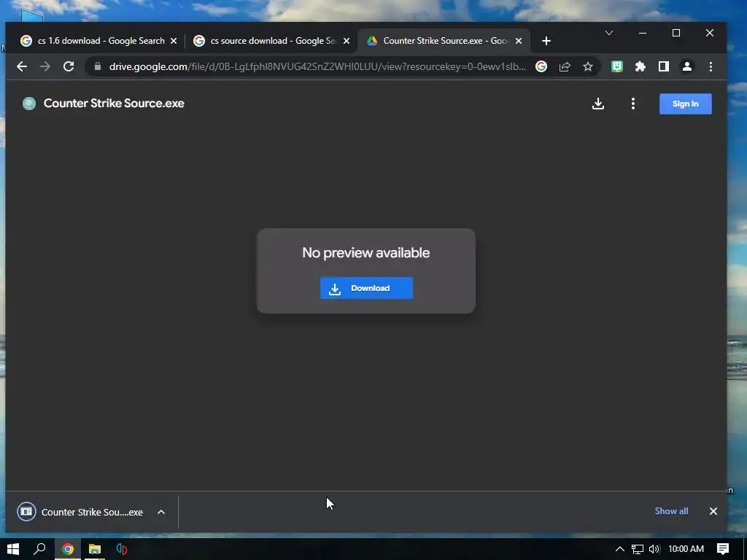Open the green extension icon
This screenshot has height=560, width=747.
(617, 66)
